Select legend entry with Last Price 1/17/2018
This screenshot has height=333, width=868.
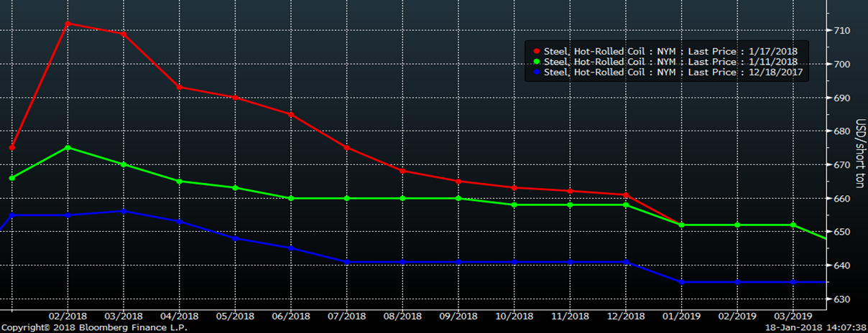point(670,52)
